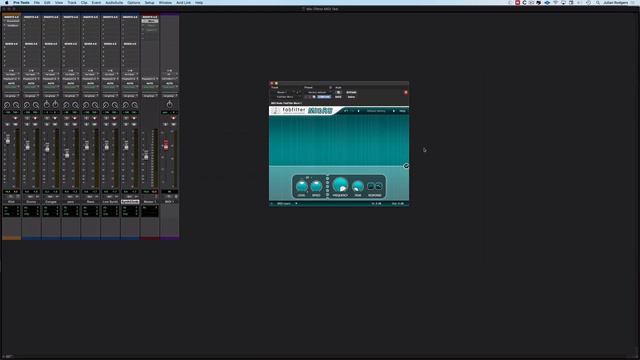This screenshot has height=360, width=640.
Task: Click the Spotlight search icon
Action: coord(598,2)
